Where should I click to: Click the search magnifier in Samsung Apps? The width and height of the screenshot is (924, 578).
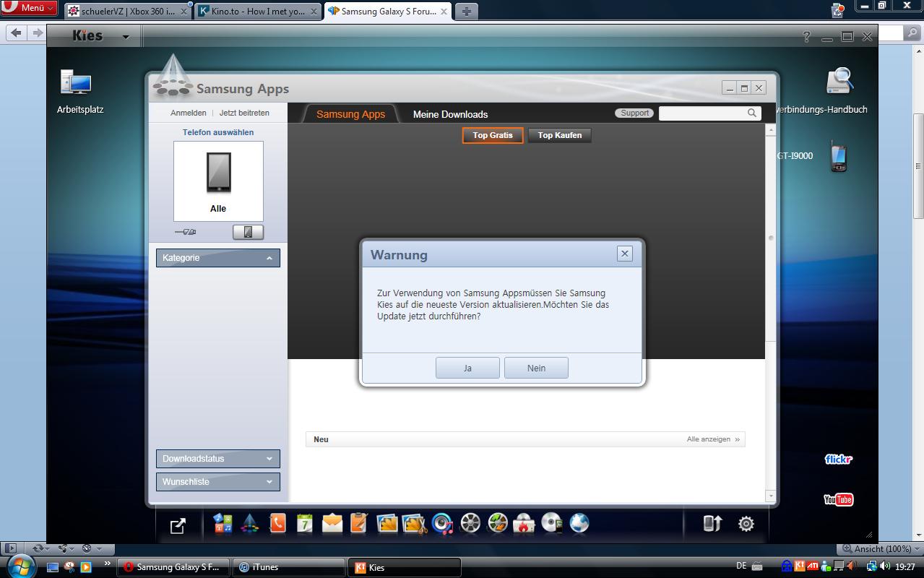(x=752, y=113)
